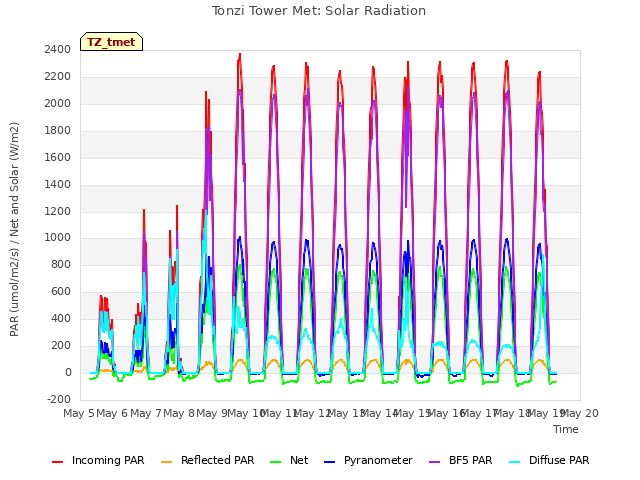Click the May 7 x-axis tick label
The image size is (640, 480).
[x=145, y=413]
